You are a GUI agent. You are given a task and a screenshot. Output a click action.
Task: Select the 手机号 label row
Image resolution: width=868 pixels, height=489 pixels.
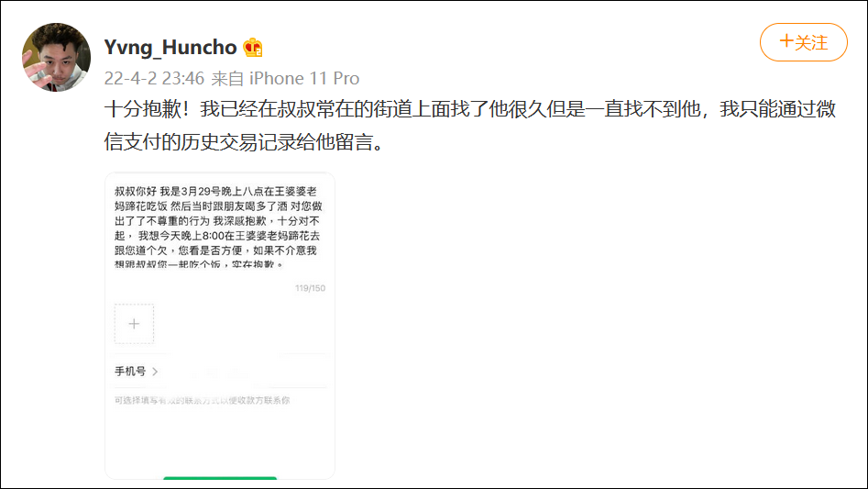[x=220, y=372]
